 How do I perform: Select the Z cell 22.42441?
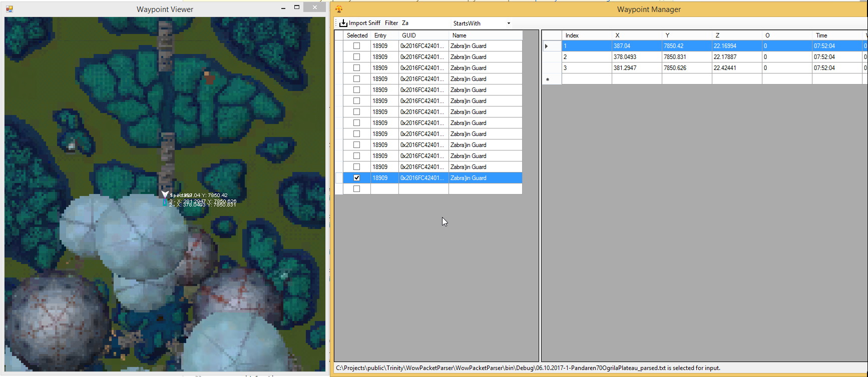tap(737, 68)
